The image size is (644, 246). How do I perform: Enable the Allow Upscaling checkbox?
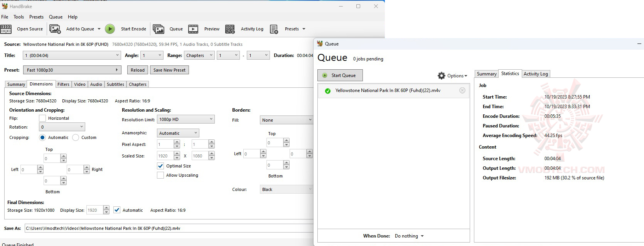click(160, 175)
